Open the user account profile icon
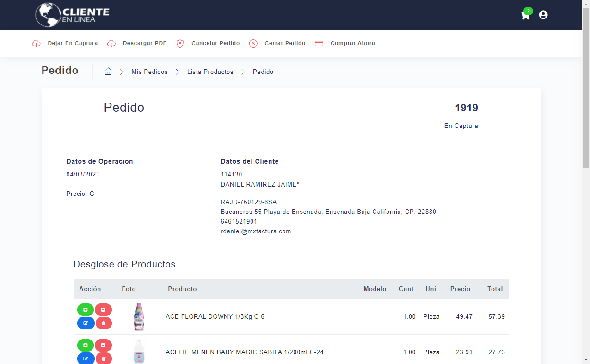Viewport: 590px width, 364px height. click(x=543, y=15)
